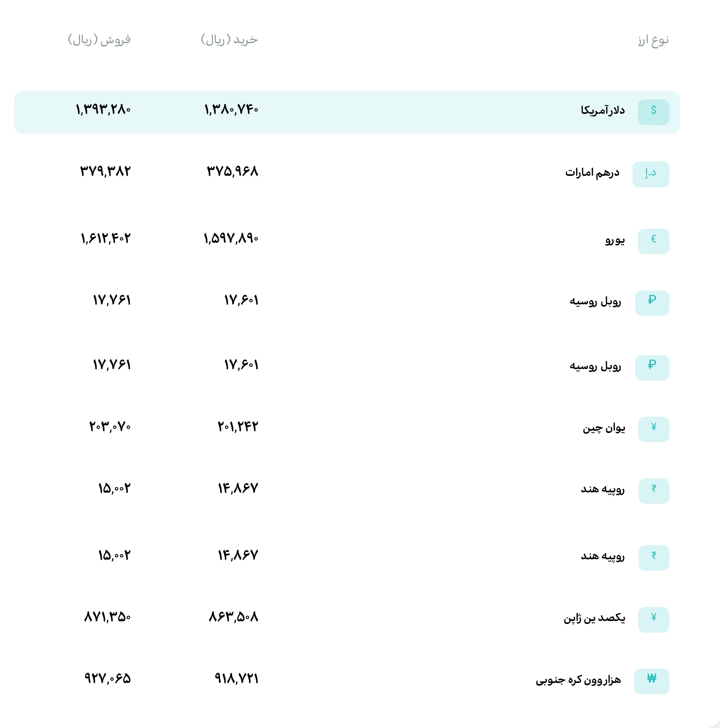Image resolution: width=720 pixels, height=728 pixels.
Task: Click the هزار وون کره جنوبی label
Action: pyautogui.click(x=578, y=680)
